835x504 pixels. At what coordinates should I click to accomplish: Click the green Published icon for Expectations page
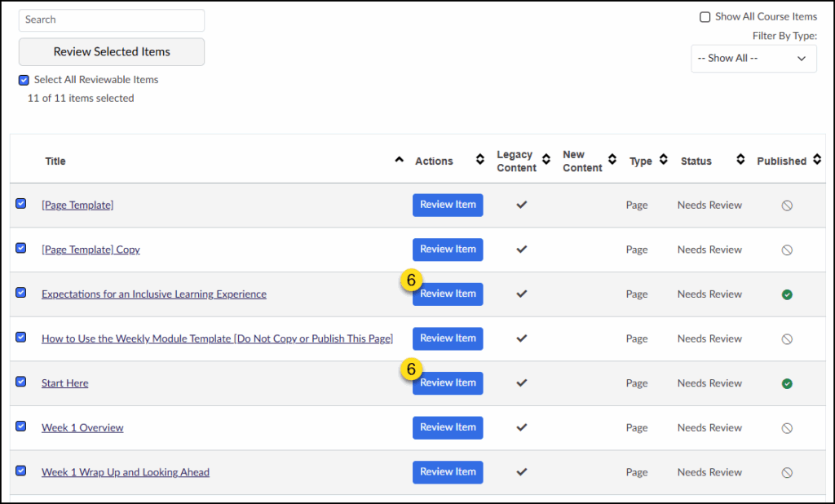click(787, 294)
